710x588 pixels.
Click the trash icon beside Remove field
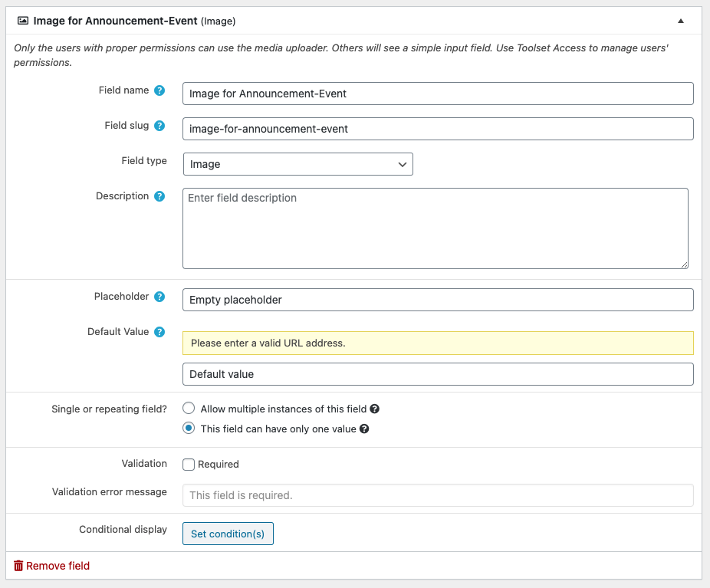[x=18, y=566]
